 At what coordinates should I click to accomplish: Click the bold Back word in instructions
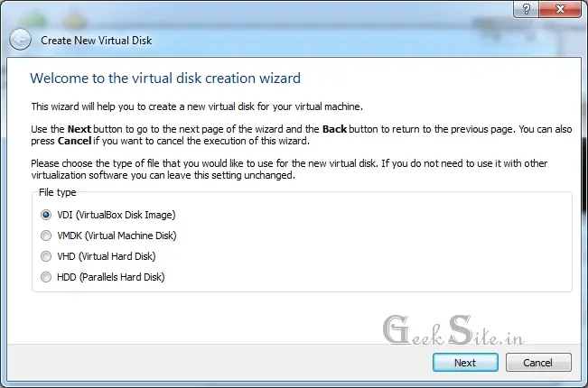pos(334,129)
